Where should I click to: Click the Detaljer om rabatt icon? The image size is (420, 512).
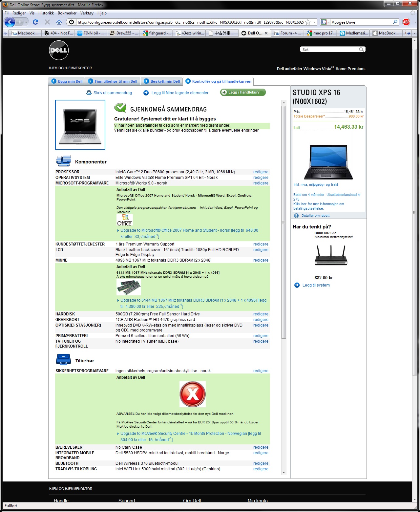point(296,216)
